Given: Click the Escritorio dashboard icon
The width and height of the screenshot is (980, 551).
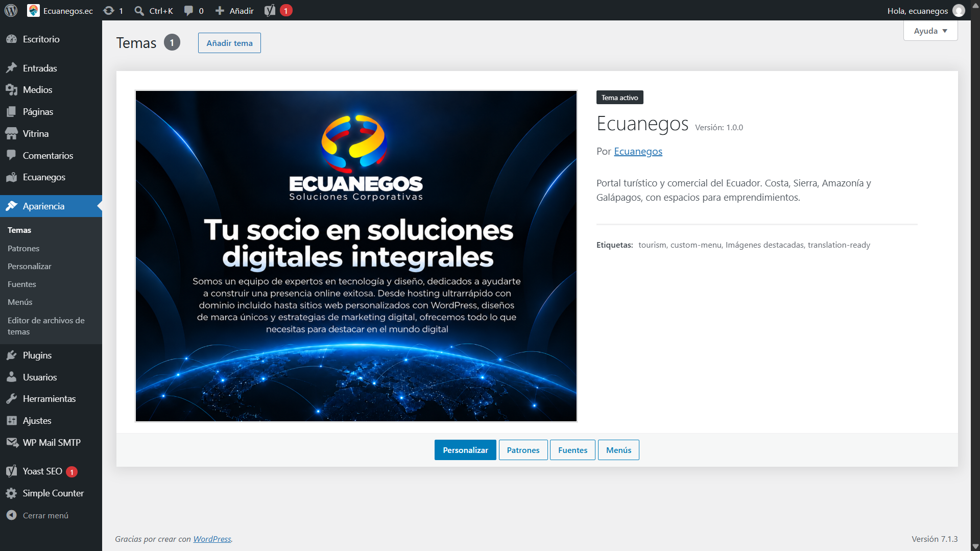Looking at the screenshot, I should click(x=11, y=39).
